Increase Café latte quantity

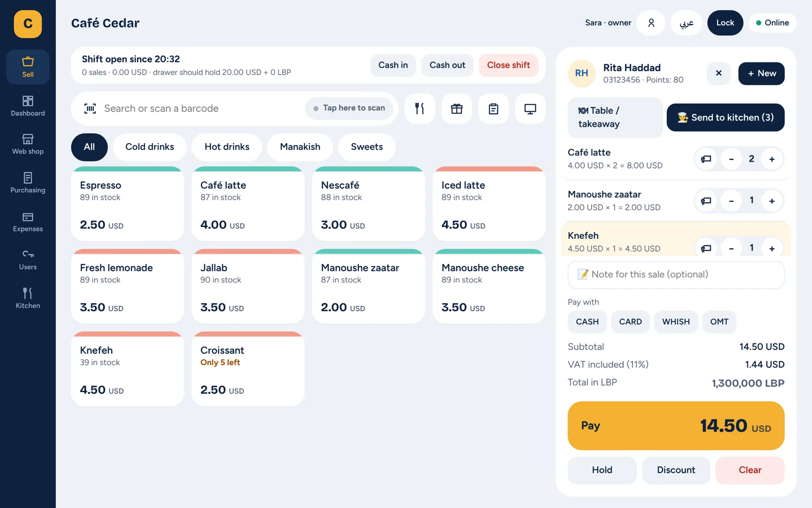click(772, 159)
